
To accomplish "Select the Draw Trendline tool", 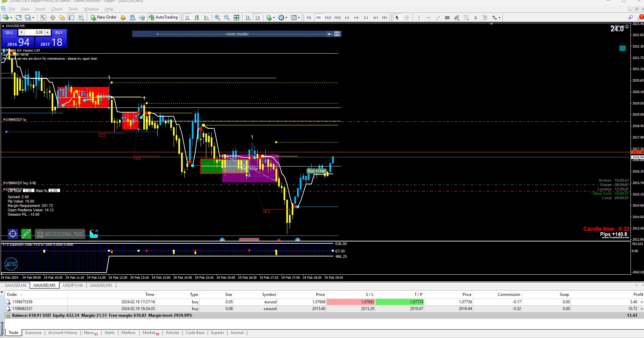I will 438,18.
